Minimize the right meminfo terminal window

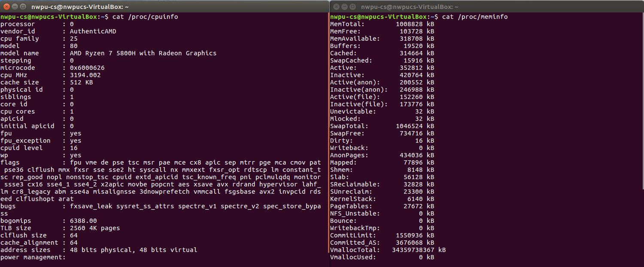pyautogui.click(x=344, y=6)
